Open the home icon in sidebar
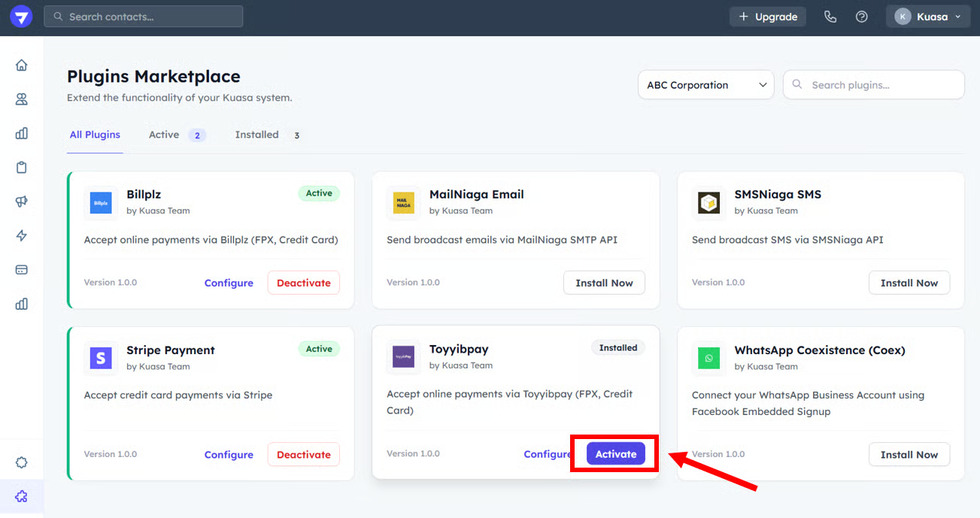The height and width of the screenshot is (518, 980). (21, 65)
